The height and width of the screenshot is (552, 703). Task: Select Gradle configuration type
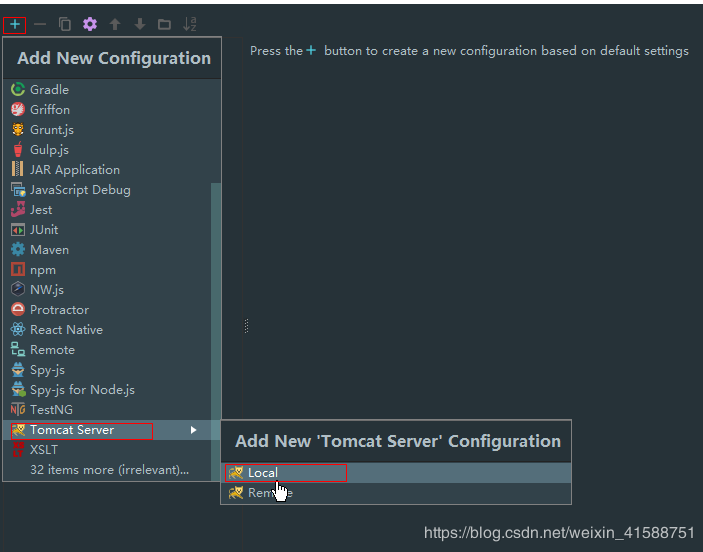point(111,90)
